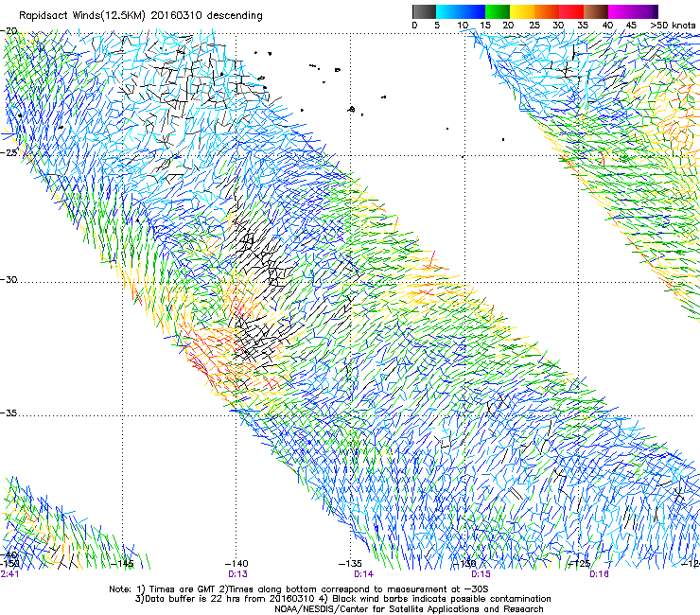Click the '35' legend scale label

coord(583,26)
